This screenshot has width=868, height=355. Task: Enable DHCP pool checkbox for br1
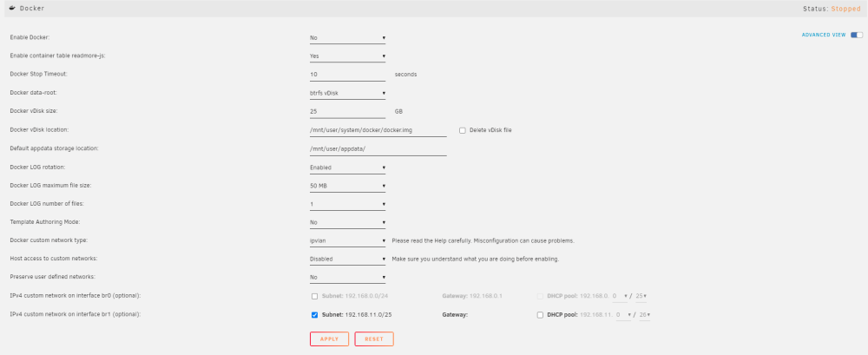coord(540,315)
